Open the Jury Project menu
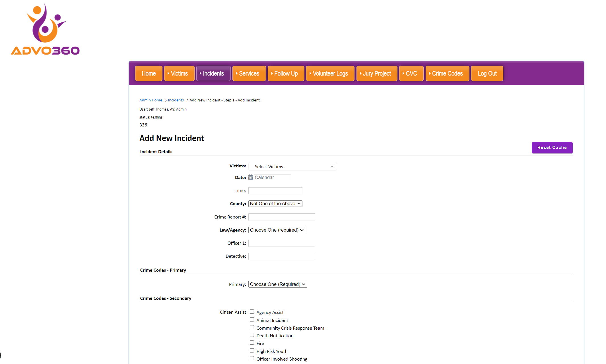Viewport: 606px width, 364px height. pos(377,73)
